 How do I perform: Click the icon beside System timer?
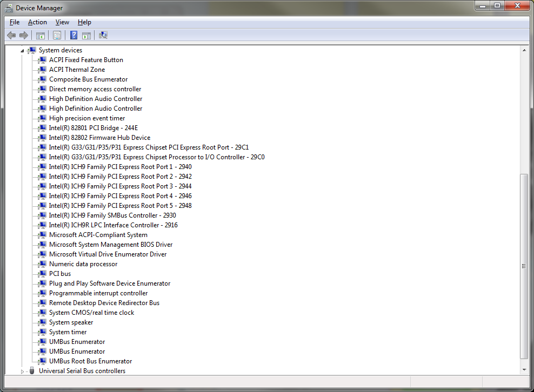[43, 332]
